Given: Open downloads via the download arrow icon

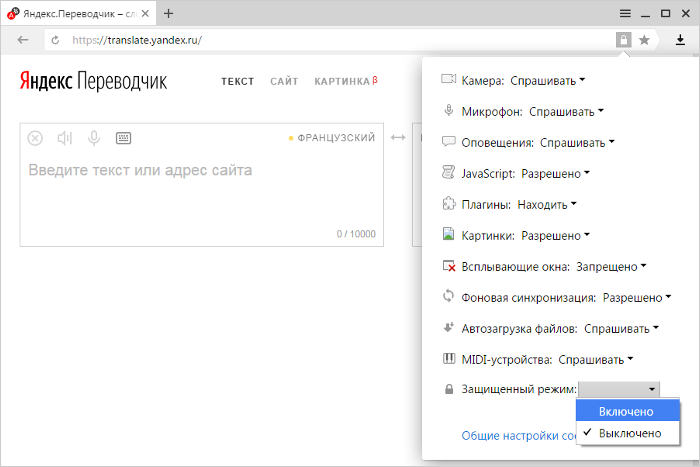Looking at the screenshot, I should (x=680, y=40).
